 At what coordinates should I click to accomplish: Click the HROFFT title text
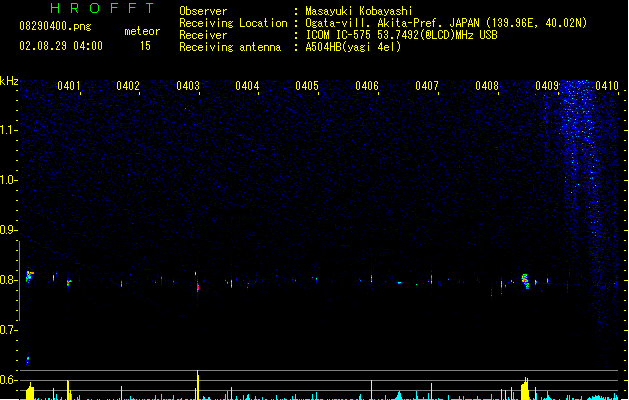(x=102, y=8)
